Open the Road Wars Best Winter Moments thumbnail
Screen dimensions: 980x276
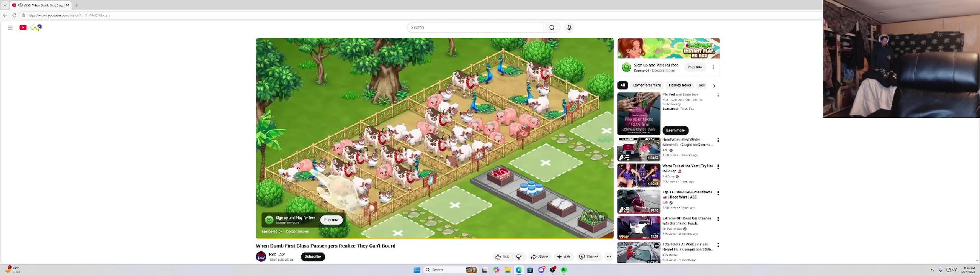click(639, 149)
